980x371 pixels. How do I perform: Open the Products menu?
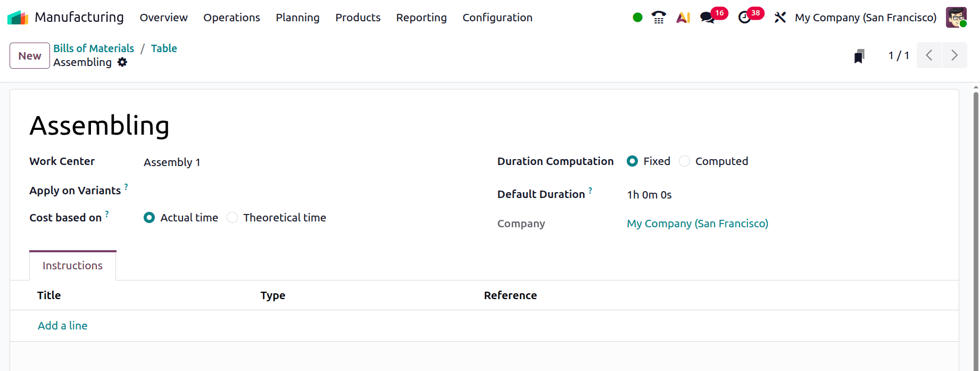358,18
